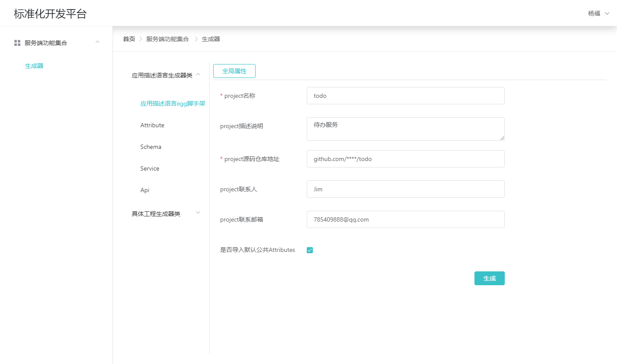Collapse the 服务端功能集合 sidebar menu chevron
This screenshot has height=364, width=617.
pyautogui.click(x=97, y=42)
